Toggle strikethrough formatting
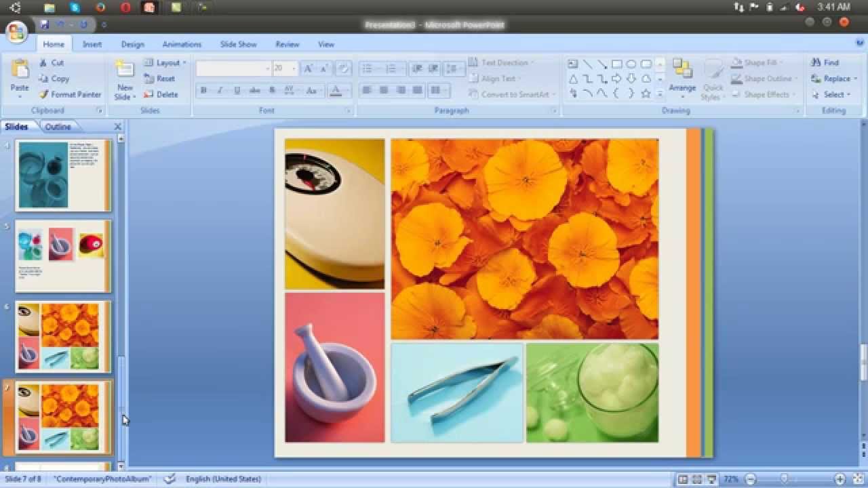This screenshot has width=868, height=488. tap(254, 90)
